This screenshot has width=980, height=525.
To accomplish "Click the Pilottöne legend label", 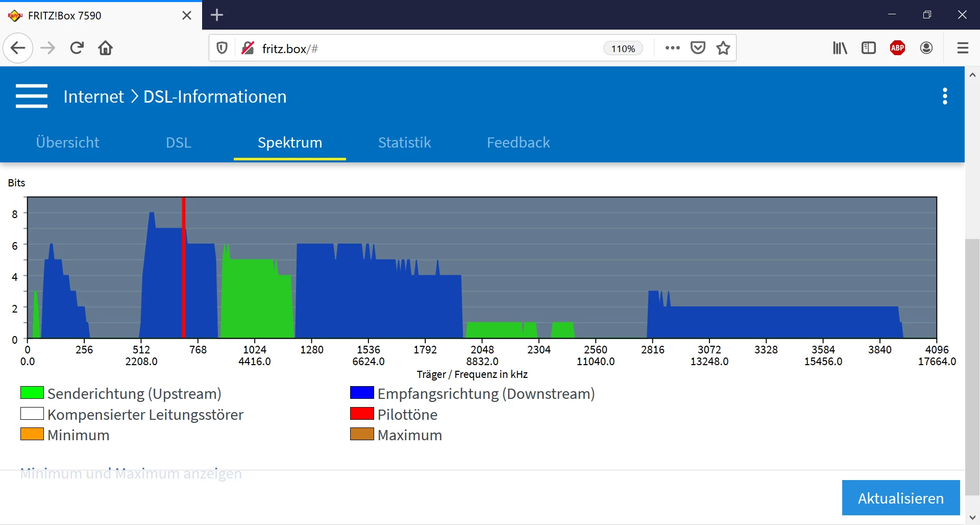I will tap(407, 414).
